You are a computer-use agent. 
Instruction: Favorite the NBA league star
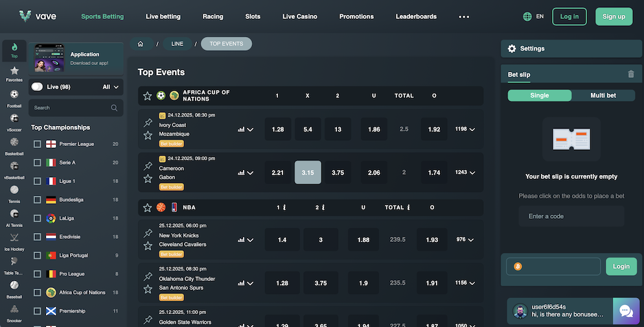click(x=148, y=208)
